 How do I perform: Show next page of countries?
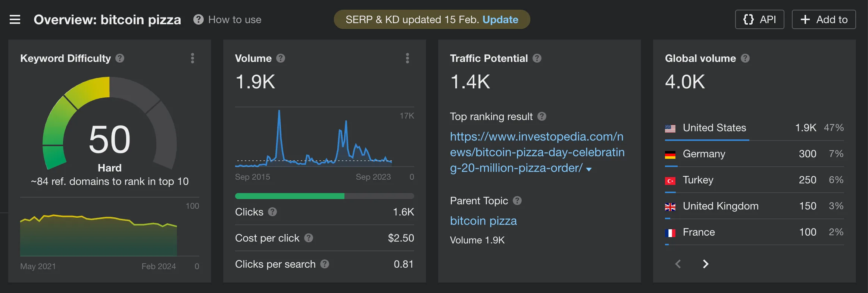(706, 264)
